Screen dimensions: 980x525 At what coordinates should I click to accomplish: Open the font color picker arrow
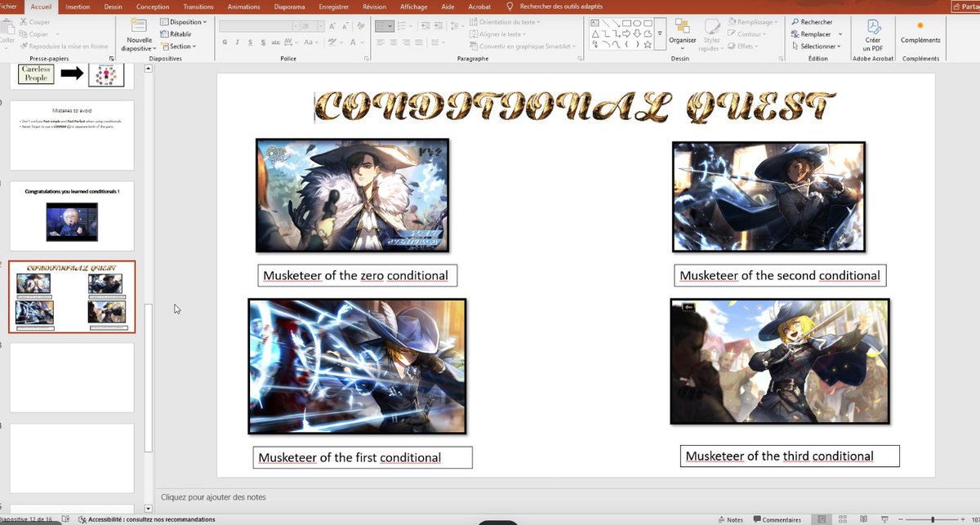(361, 42)
